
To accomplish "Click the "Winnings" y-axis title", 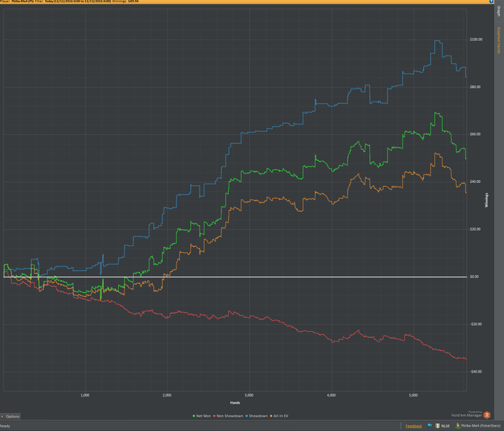I will [487, 200].
